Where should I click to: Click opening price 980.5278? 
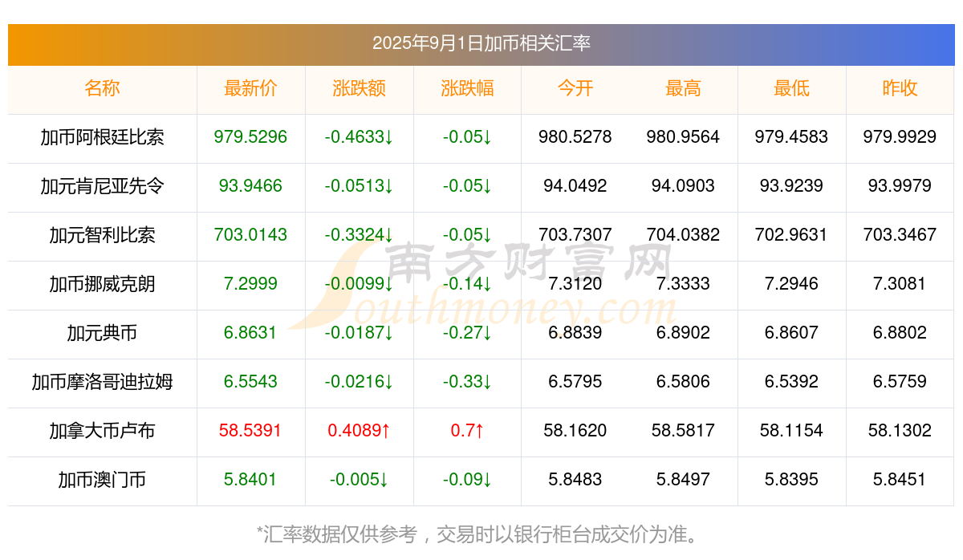575,137
